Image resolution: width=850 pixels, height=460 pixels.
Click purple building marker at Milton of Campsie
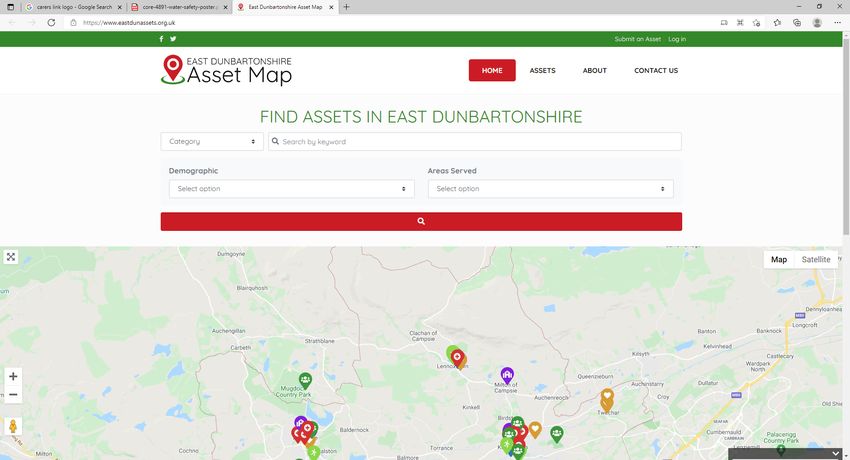pyautogui.click(x=507, y=375)
